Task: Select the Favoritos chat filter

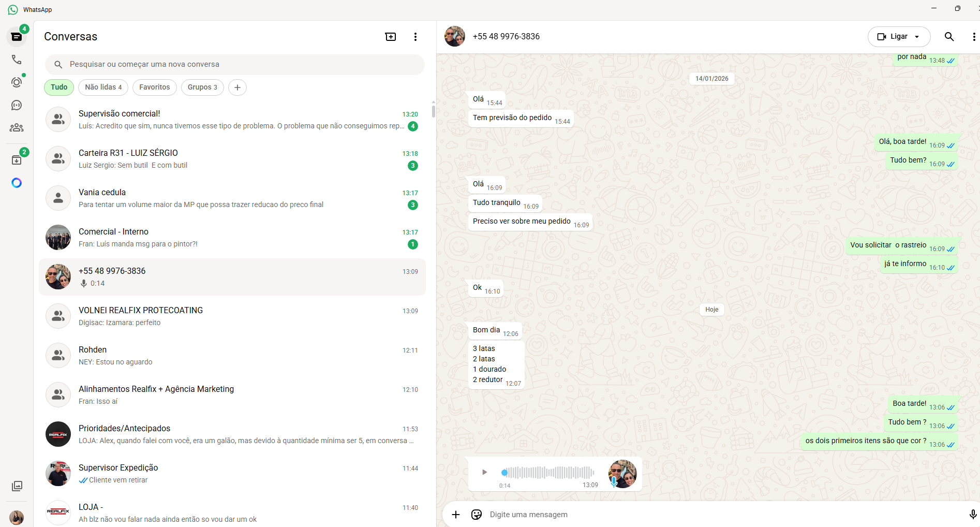Action: (x=154, y=87)
